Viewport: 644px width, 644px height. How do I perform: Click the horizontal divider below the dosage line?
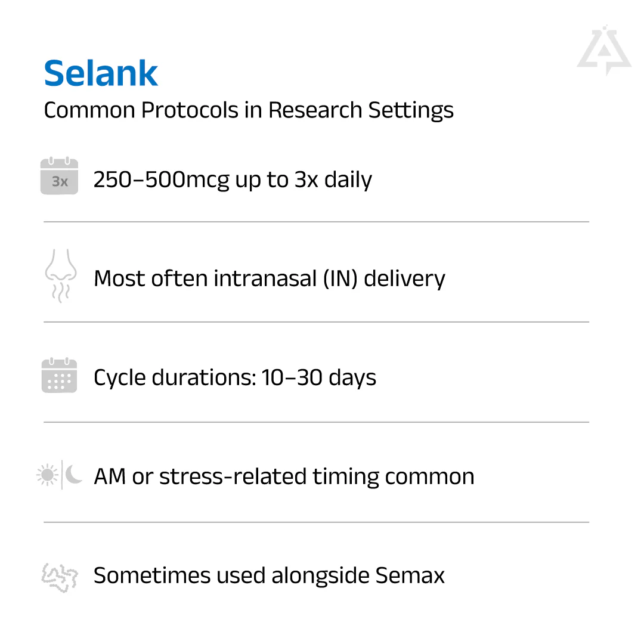316,222
